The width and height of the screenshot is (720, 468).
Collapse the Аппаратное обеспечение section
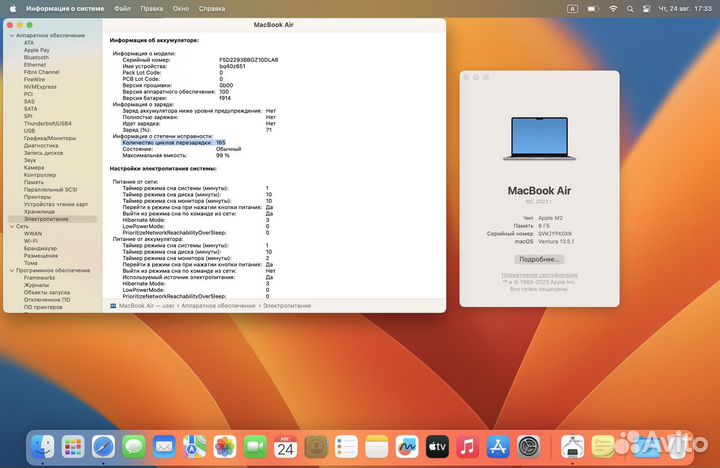click(12, 35)
